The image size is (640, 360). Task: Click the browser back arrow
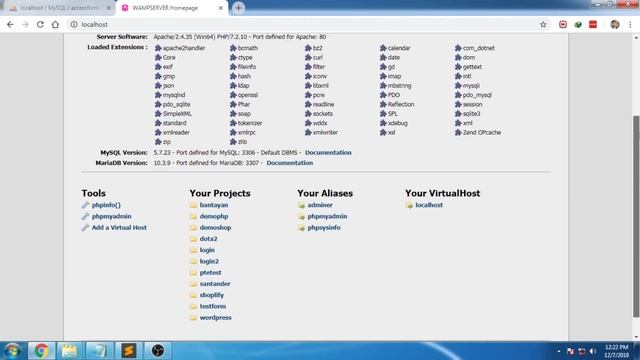tap(10, 24)
